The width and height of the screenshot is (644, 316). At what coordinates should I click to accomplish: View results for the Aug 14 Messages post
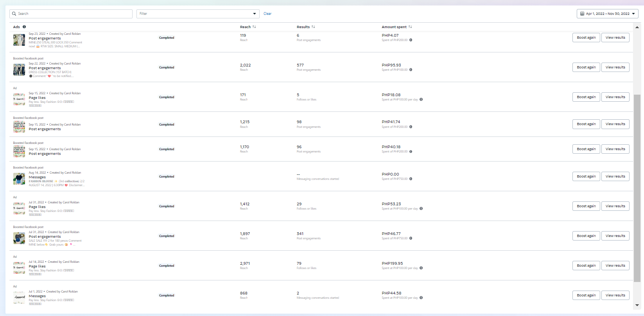coord(615,176)
